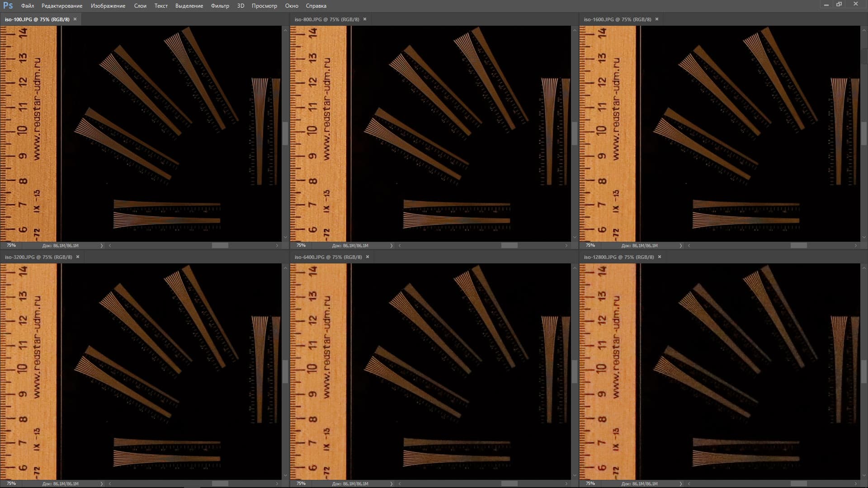Expand status info arrow in iso-100 pane
868x488 pixels.
(101, 245)
